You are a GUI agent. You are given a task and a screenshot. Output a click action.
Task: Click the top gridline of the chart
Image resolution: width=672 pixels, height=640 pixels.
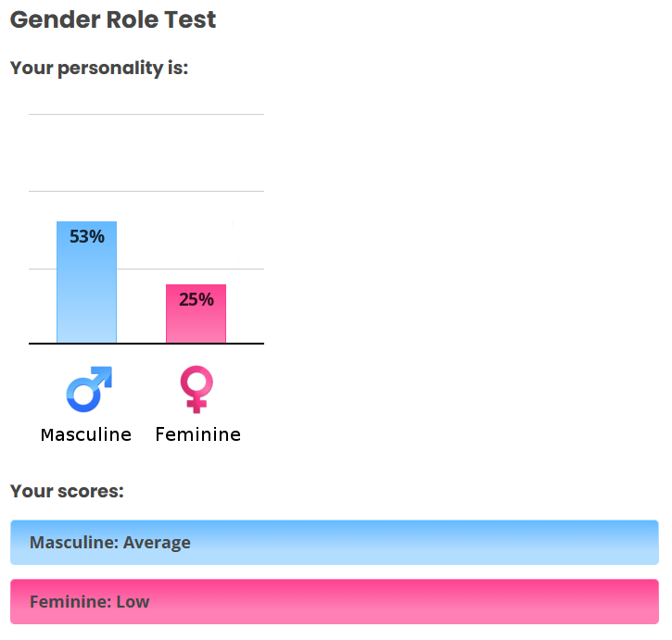146,114
